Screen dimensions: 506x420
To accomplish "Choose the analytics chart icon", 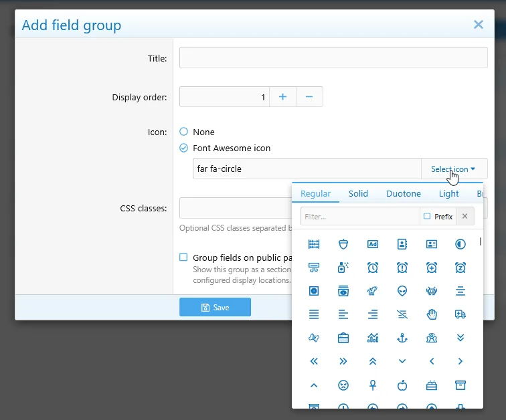I will coord(373,338).
